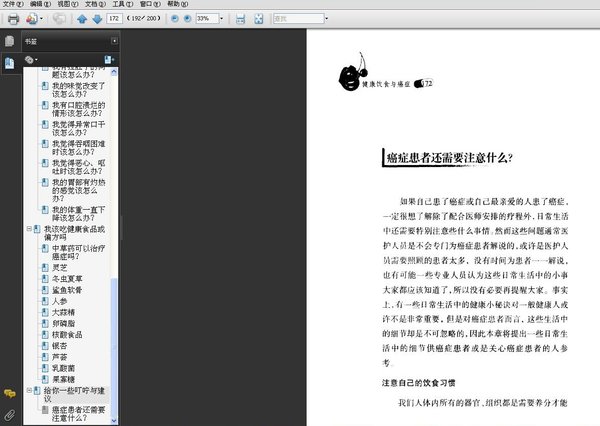Open the find options dropdown arrow
Image resolution: width=600 pixels, height=426 pixels.
pyautogui.click(x=326, y=18)
